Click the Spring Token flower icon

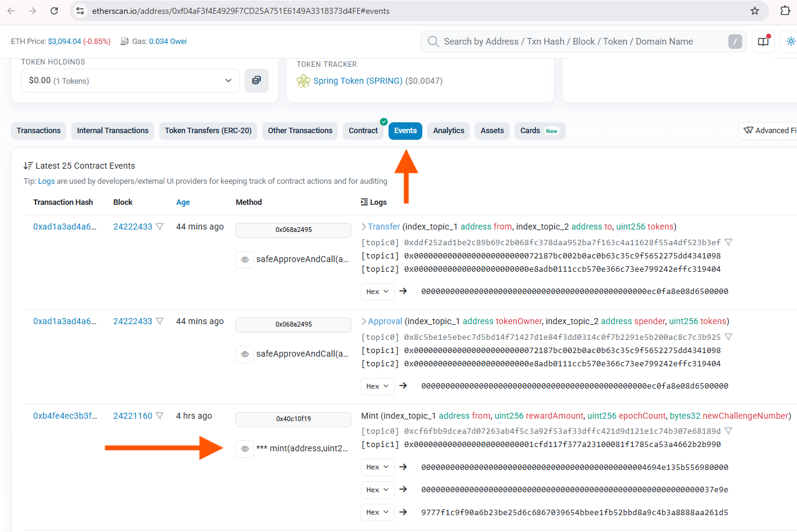304,81
